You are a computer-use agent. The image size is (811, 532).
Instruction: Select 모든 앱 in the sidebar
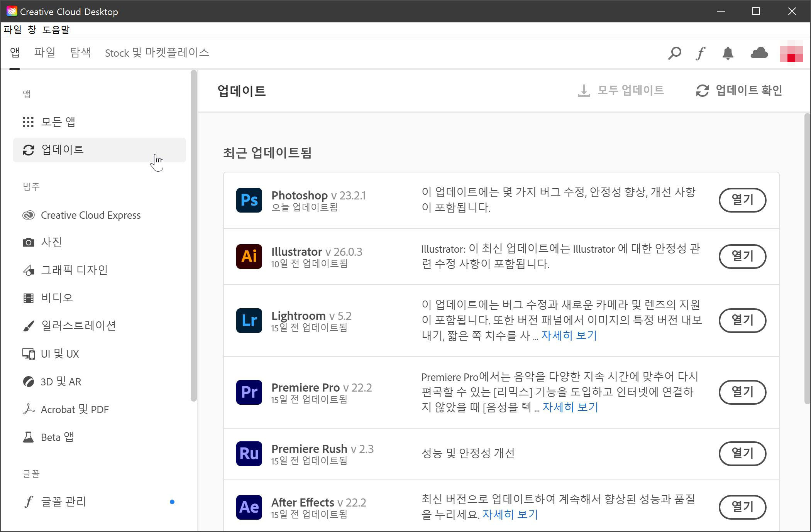coord(58,122)
